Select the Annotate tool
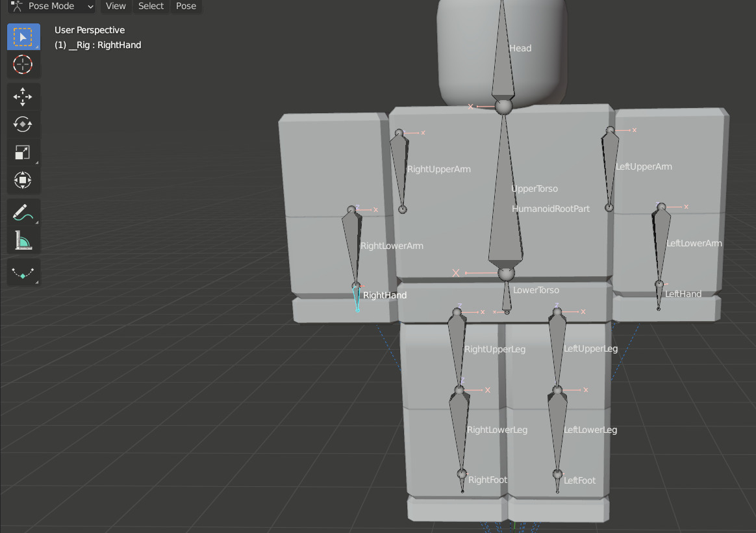 click(x=23, y=212)
